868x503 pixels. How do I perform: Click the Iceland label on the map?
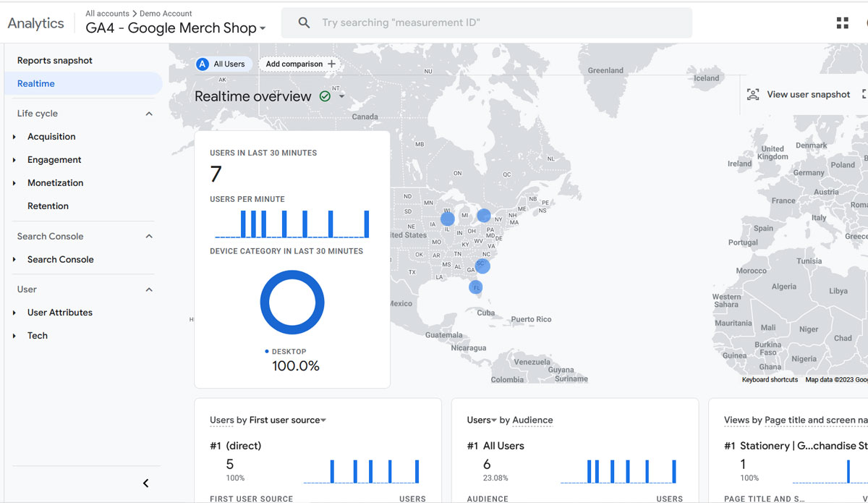click(x=707, y=78)
